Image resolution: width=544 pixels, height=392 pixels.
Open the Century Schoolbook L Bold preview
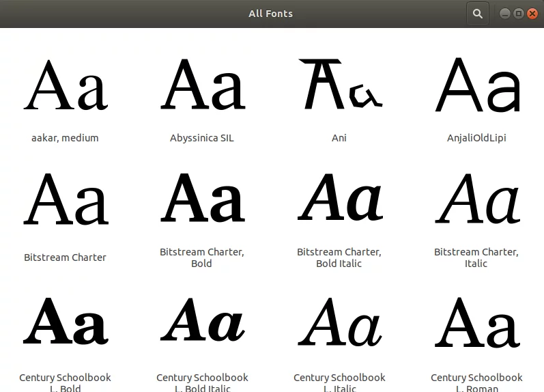tap(66, 321)
